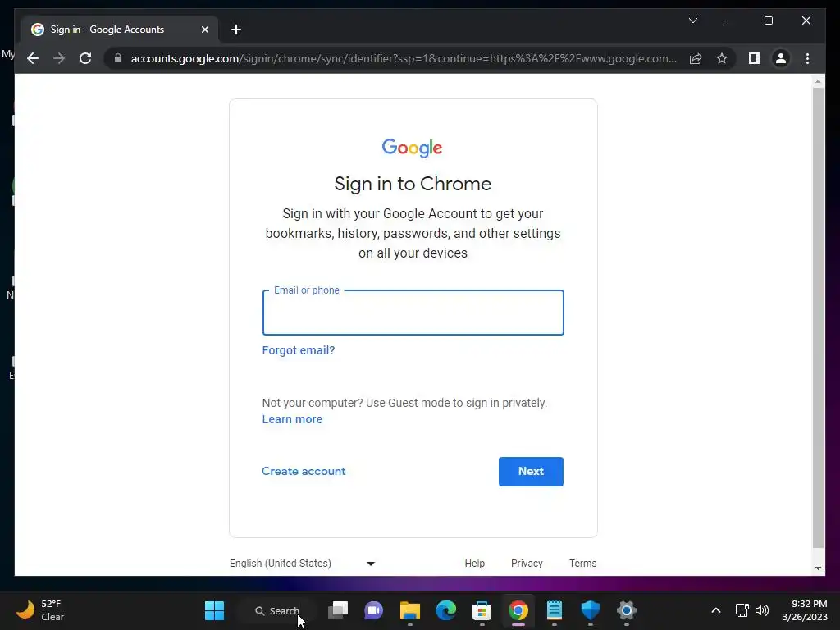Click the network icon in system tray
The width and height of the screenshot is (840, 630).
click(742, 610)
